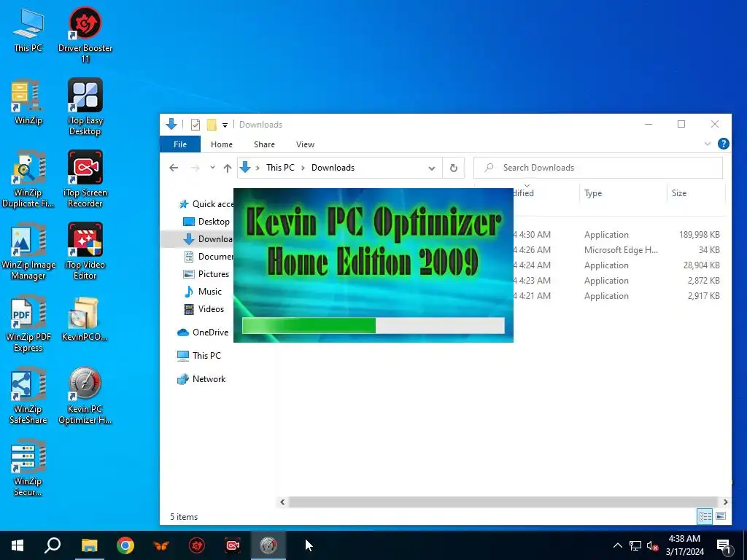The width and height of the screenshot is (747, 560).
Task: Launch iTop Video Editor desktop icon
Action: pyautogui.click(x=85, y=252)
